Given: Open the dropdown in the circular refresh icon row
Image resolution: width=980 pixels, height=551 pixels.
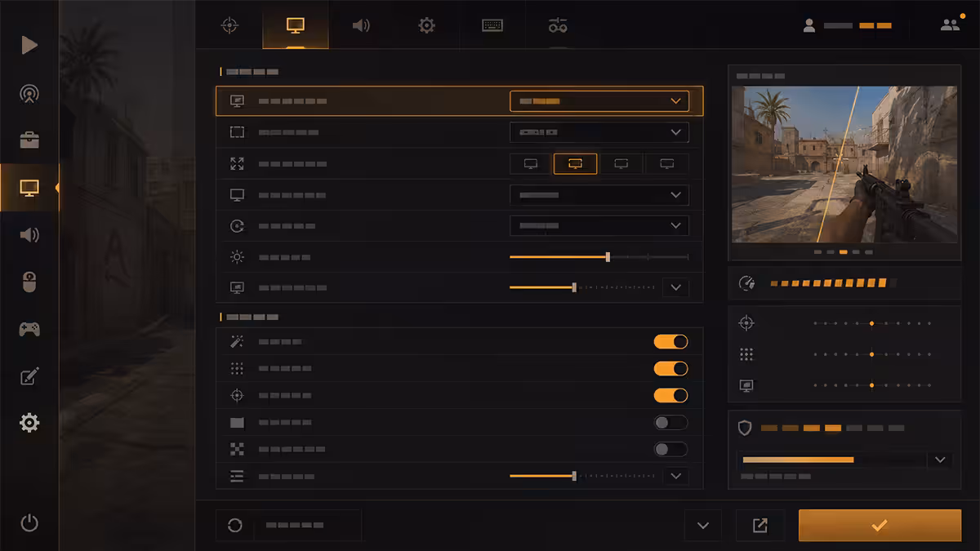Looking at the screenshot, I should click(599, 226).
